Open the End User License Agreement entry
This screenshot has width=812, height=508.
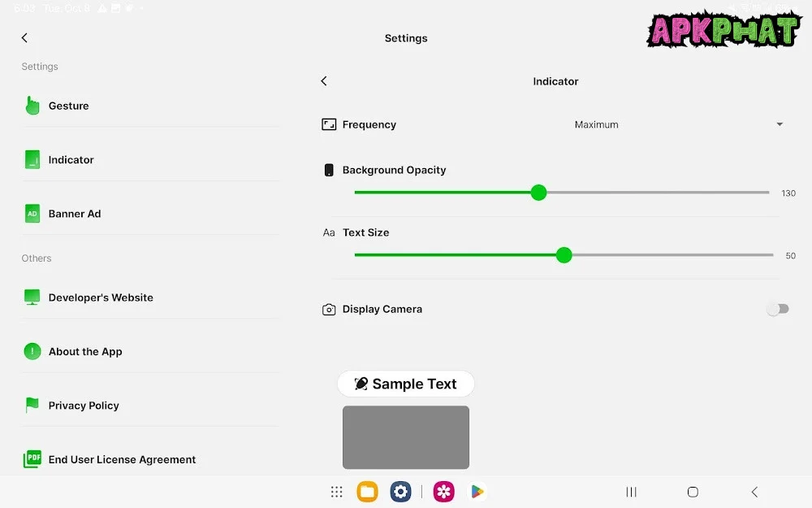pos(122,459)
